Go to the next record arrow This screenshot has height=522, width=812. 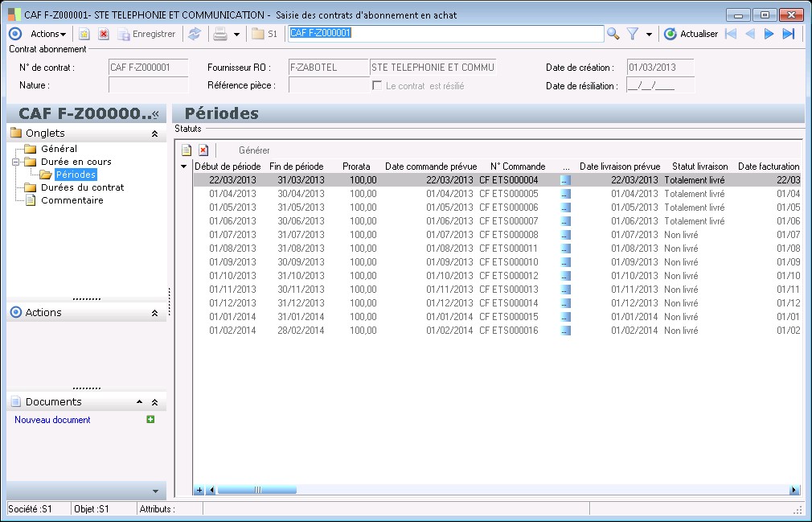click(769, 34)
